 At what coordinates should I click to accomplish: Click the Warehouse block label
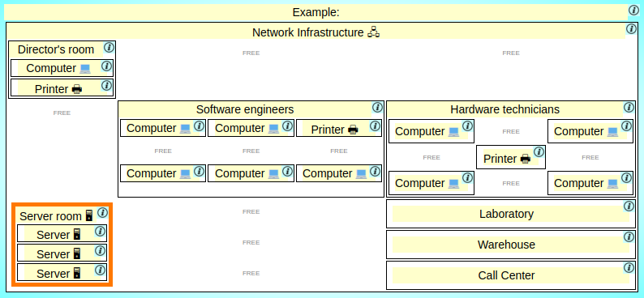coord(506,245)
